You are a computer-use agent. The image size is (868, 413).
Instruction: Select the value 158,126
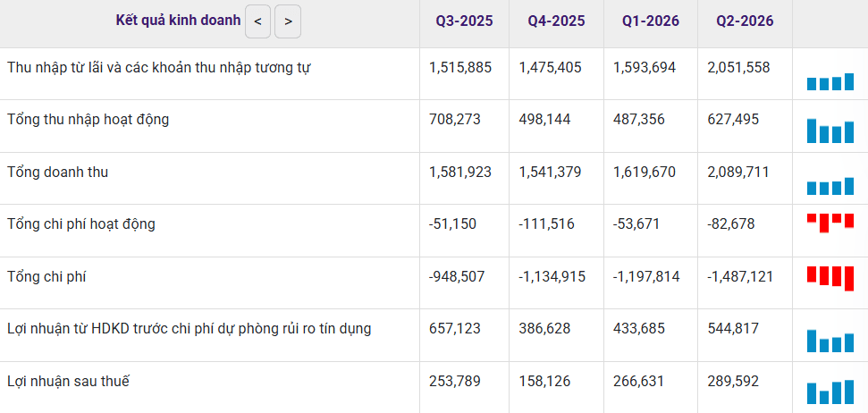(x=544, y=381)
